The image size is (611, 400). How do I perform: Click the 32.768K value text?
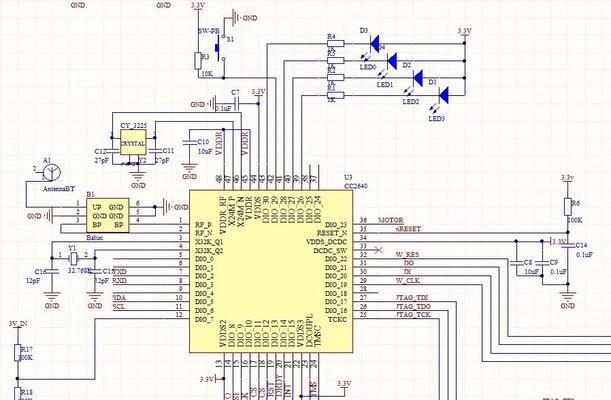click(79, 270)
